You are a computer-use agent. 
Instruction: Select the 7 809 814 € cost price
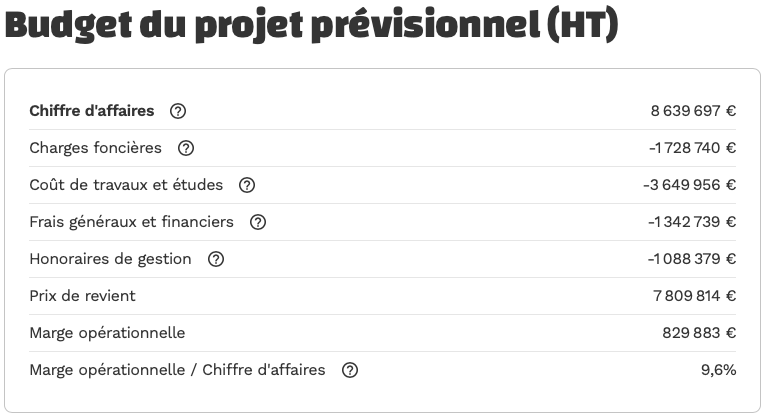coord(694,296)
